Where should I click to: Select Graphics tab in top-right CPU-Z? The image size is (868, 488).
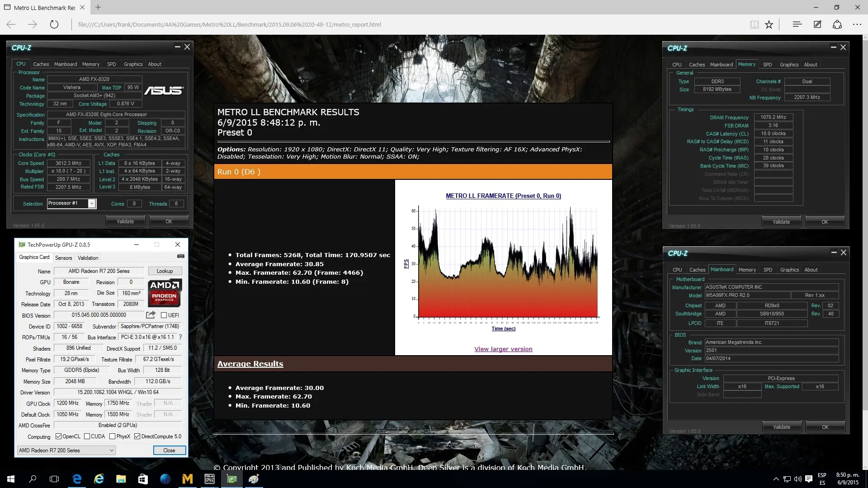789,65
